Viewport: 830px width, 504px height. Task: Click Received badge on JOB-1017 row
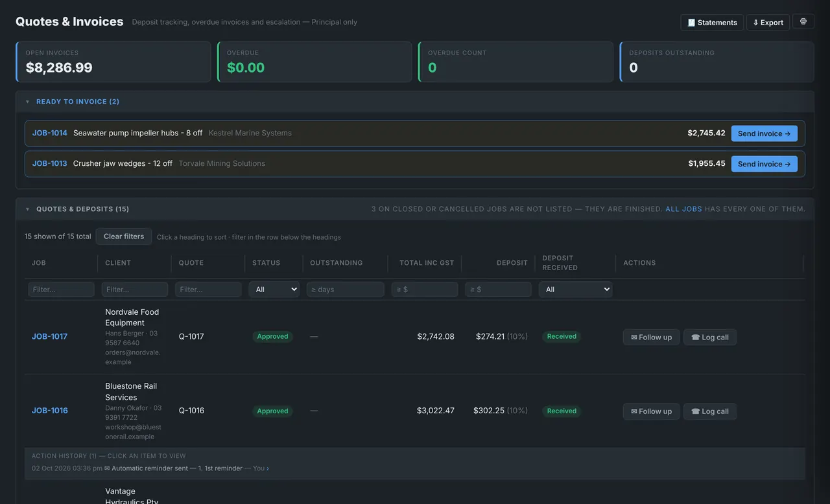pos(562,337)
